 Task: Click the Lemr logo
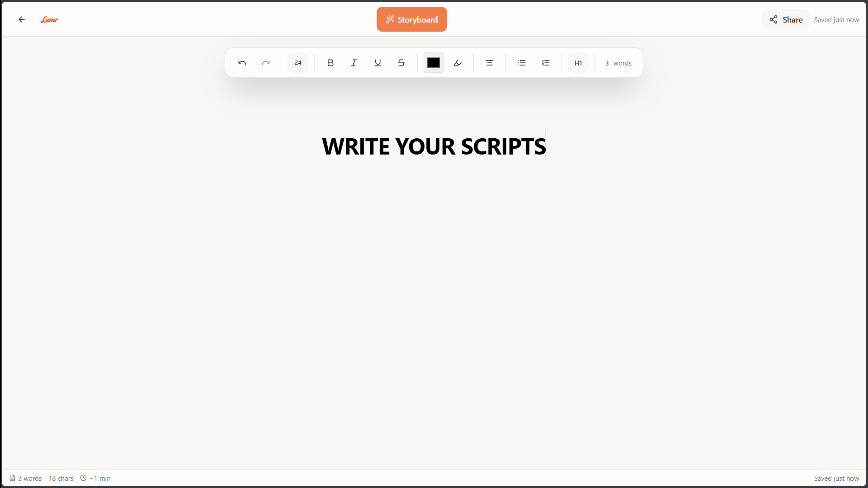tap(49, 19)
